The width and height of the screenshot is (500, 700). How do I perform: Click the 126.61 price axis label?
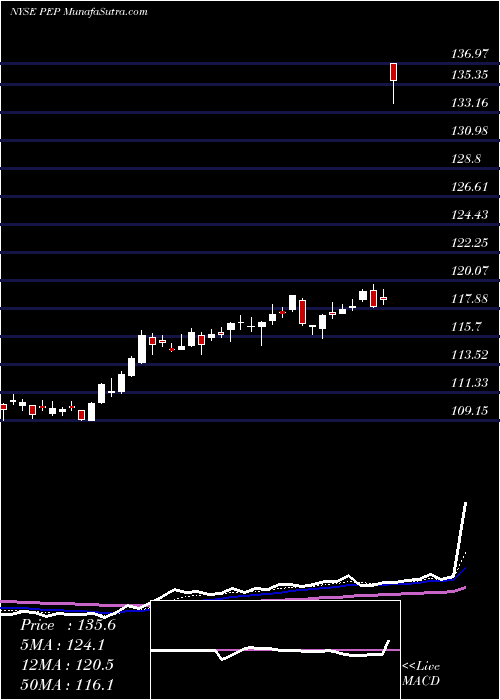click(470, 187)
